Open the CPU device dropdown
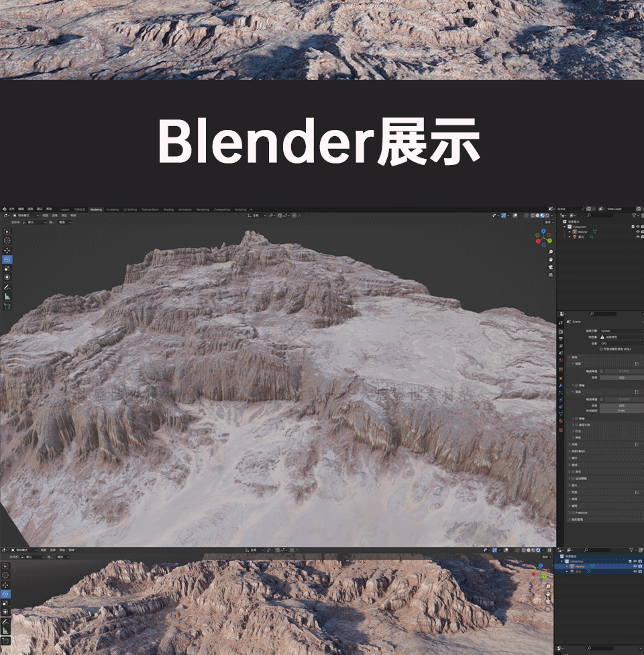 point(622,343)
